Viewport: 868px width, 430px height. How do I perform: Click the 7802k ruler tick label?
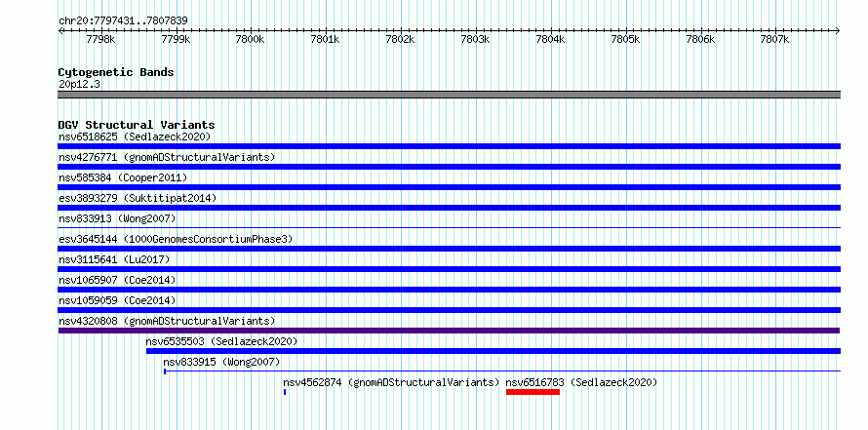pyautogui.click(x=400, y=39)
